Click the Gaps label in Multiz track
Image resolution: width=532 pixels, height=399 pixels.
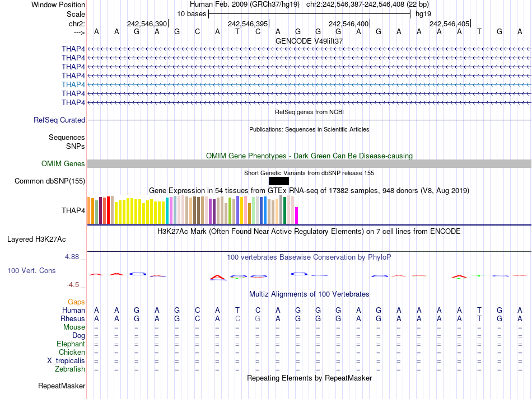tap(76, 302)
